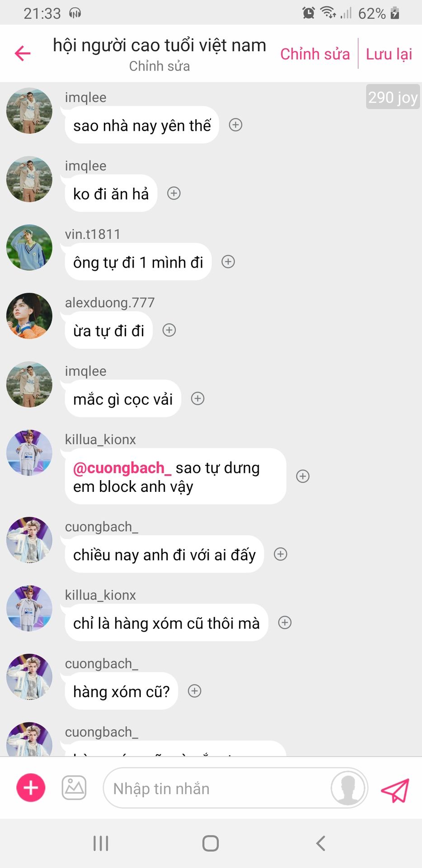The width and height of the screenshot is (422, 868).
Task: Tap the pink back arrow
Action: [x=23, y=53]
